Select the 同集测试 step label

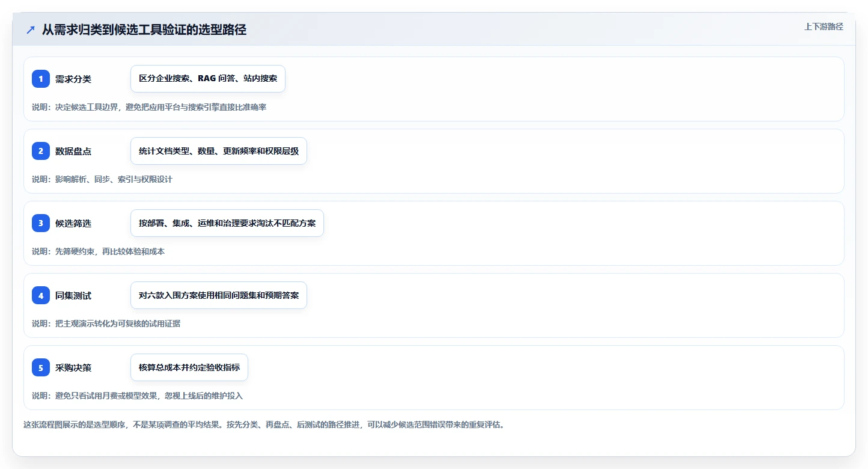coord(73,295)
